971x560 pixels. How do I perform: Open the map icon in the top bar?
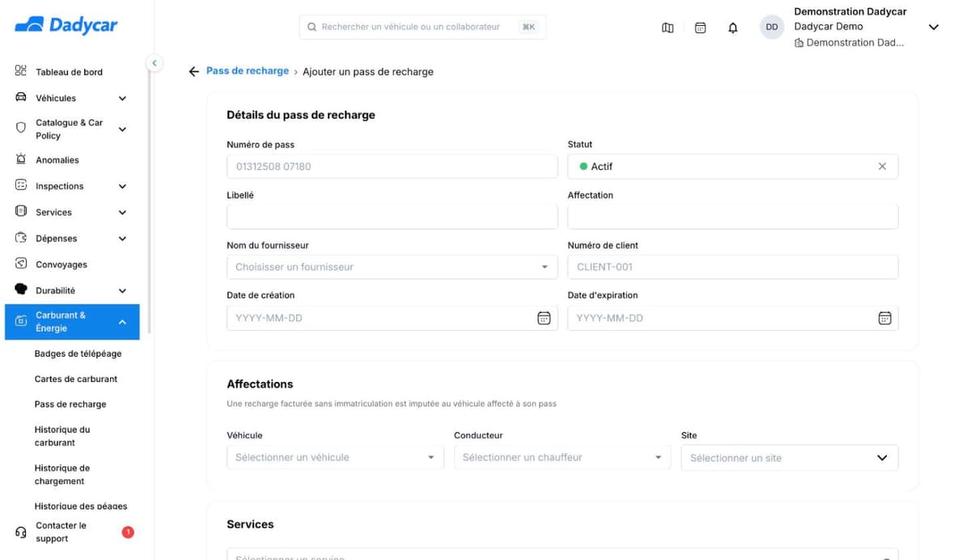click(668, 28)
